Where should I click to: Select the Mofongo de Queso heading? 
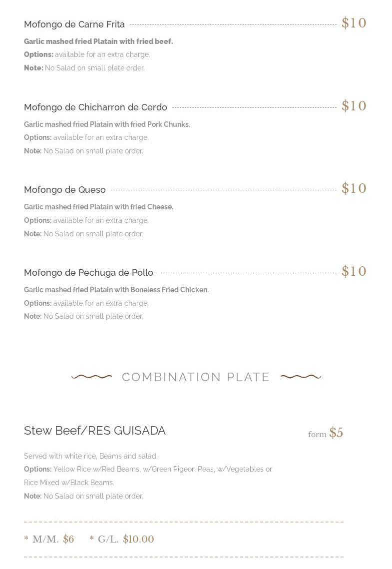pos(65,190)
